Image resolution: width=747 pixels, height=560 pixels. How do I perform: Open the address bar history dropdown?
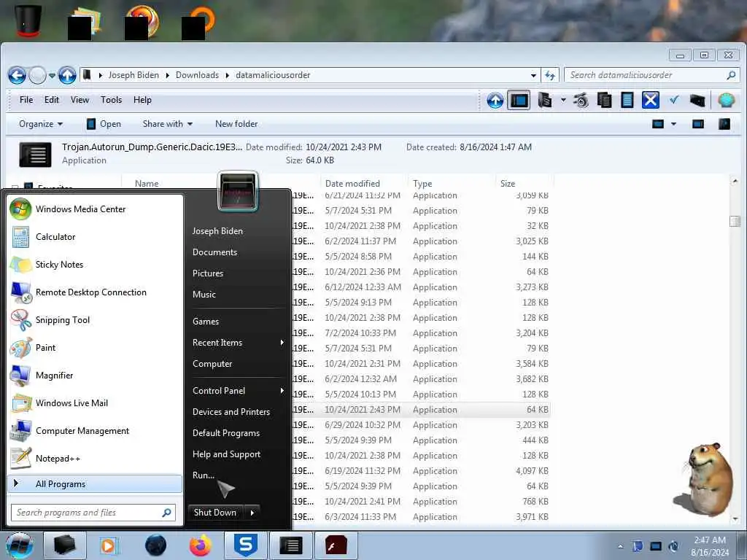click(x=533, y=75)
